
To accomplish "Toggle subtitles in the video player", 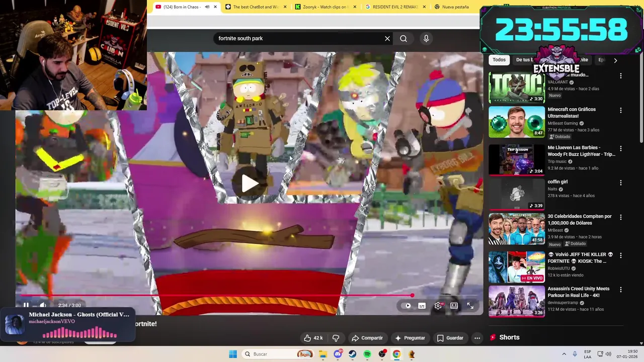I will (x=422, y=306).
